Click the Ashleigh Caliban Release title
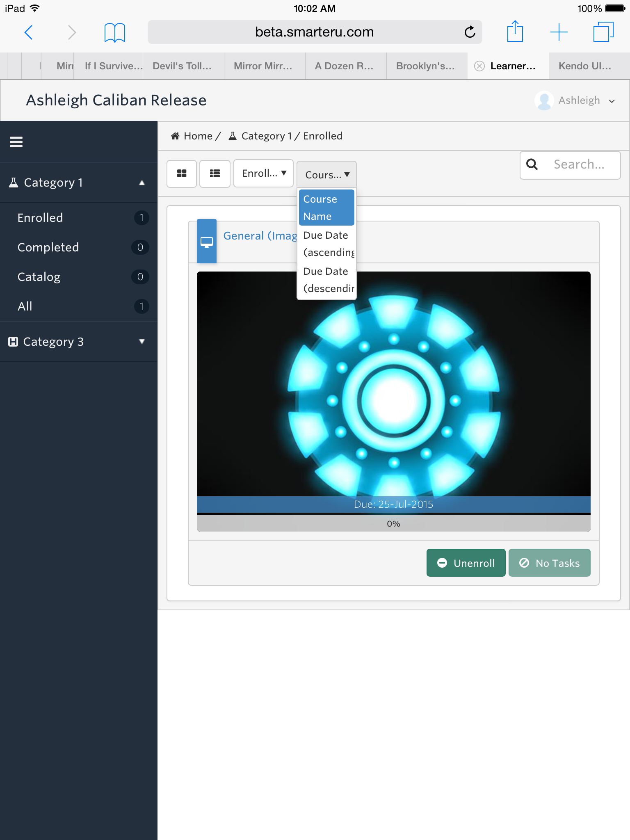Image resolution: width=630 pixels, height=840 pixels. (x=116, y=100)
